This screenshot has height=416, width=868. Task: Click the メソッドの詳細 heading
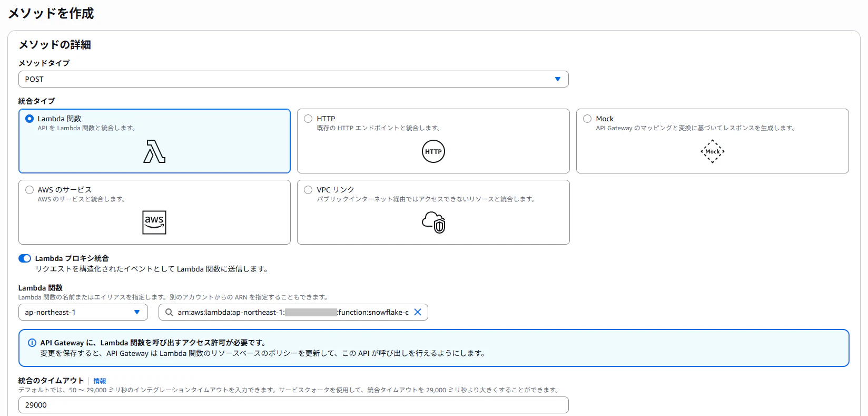(x=55, y=45)
